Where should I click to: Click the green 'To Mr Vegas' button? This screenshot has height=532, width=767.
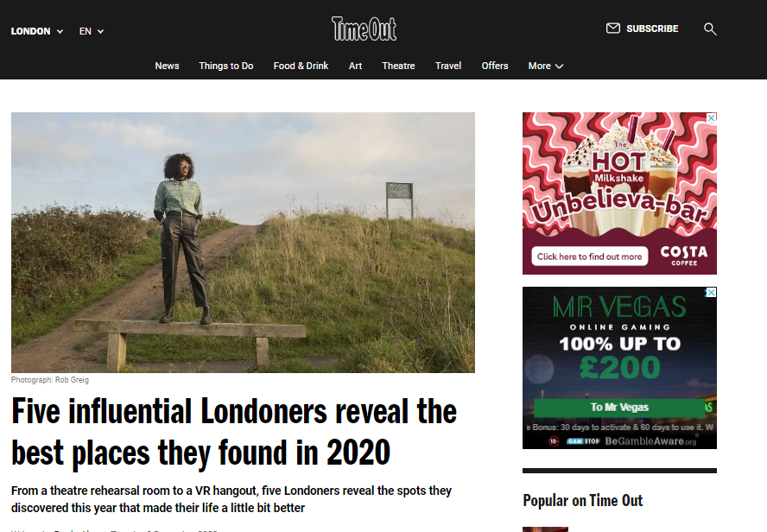pos(619,408)
